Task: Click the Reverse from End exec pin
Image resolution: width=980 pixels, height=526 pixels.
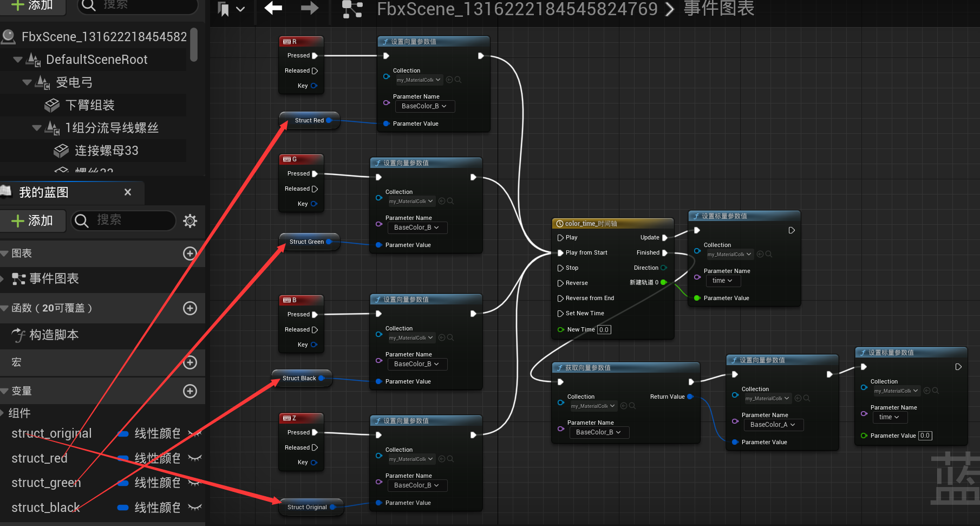Action: [x=561, y=298]
